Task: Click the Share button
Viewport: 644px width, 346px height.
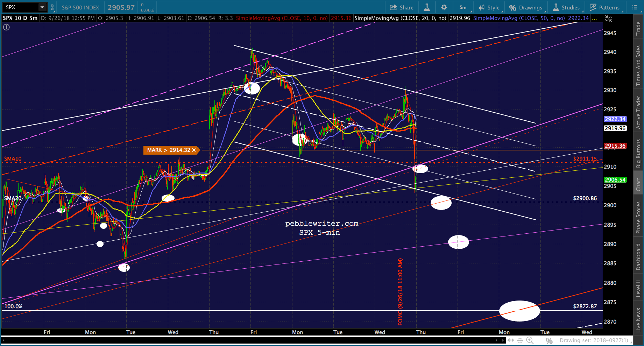Action: coord(402,7)
